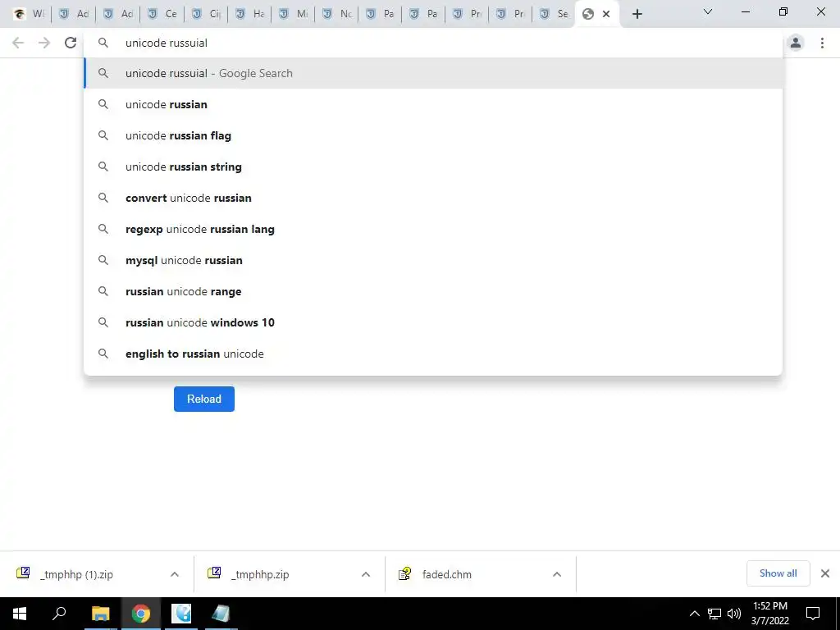Open File Explorer from taskbar
The height and width of the screenshot is (630, 840).
coord(100,614)
